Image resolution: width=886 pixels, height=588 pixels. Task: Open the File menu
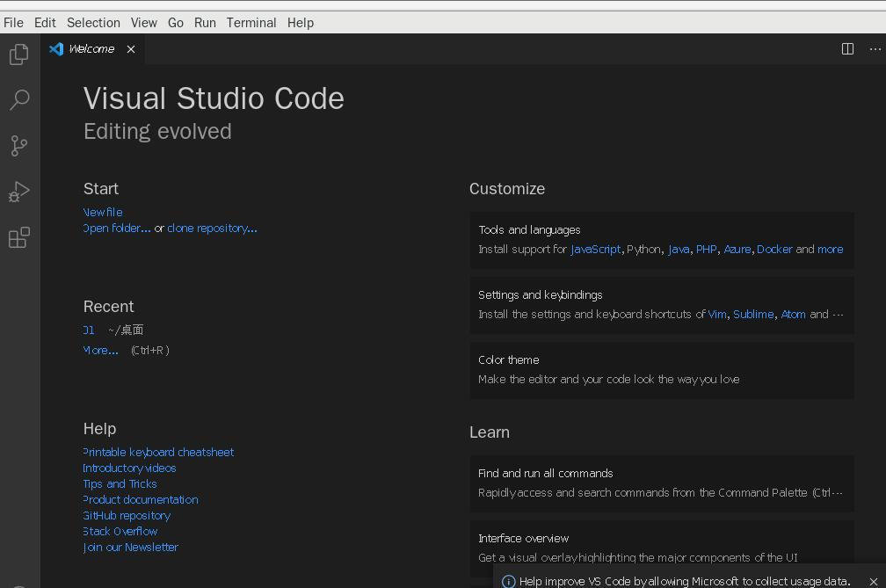(13, 23)
